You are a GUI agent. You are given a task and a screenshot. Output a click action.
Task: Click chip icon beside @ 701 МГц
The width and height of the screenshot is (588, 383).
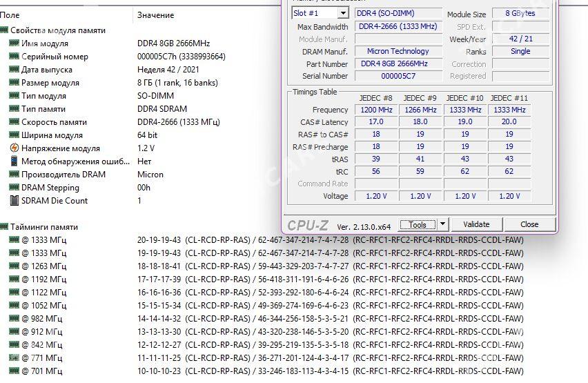coord(14,371)
